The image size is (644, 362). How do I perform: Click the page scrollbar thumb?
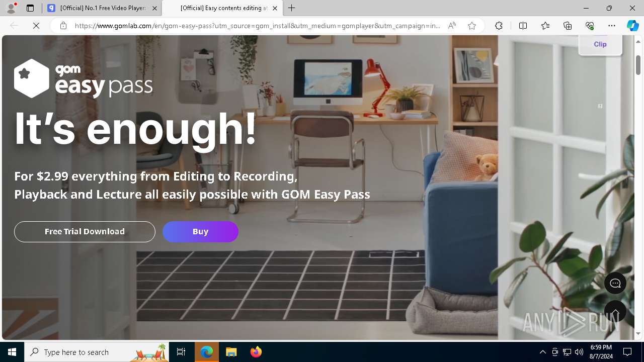[x=638, y=65]
